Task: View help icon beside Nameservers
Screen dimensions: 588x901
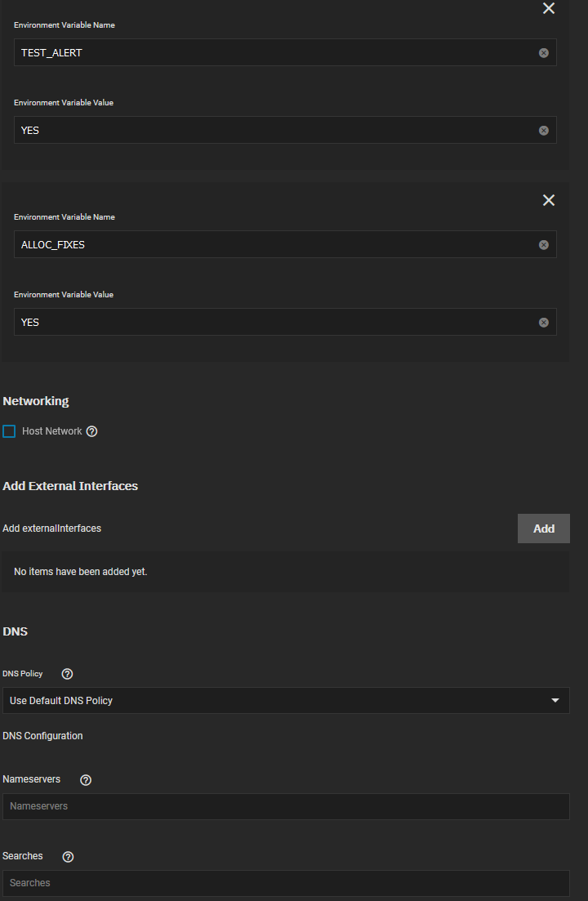Action: pos(86,780)
